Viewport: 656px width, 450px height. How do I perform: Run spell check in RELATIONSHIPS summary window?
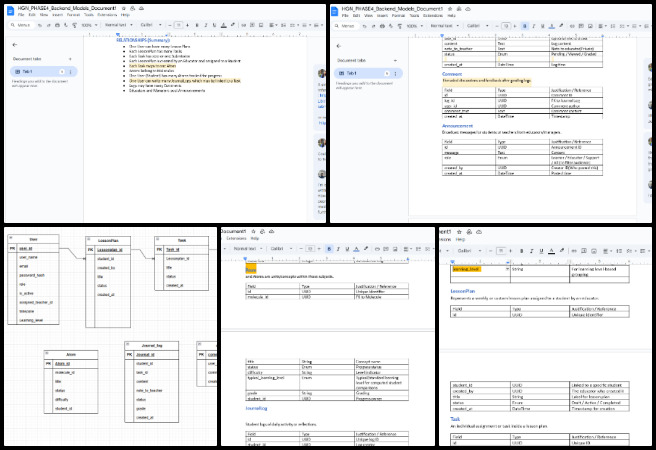click(x=66, y=25)
